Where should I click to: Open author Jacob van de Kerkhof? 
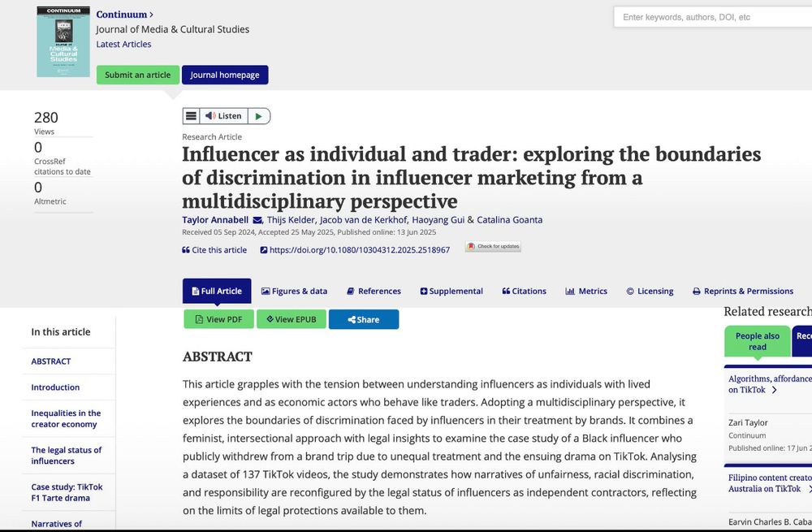tap(363, 219)
